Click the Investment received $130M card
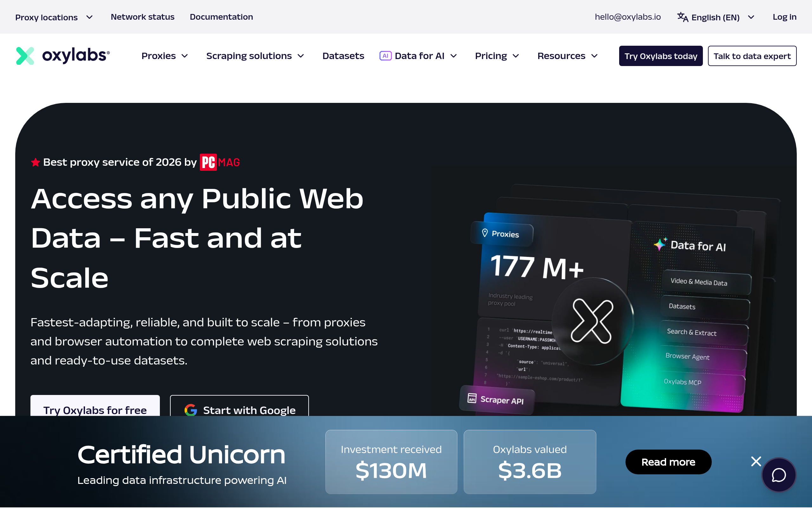The width and height of the screenshot is (812, 508). pos(391,462)
